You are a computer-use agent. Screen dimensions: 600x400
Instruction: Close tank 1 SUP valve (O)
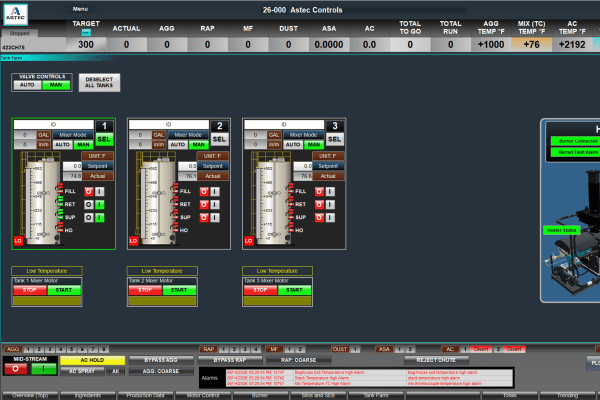(x=89, y=218)
